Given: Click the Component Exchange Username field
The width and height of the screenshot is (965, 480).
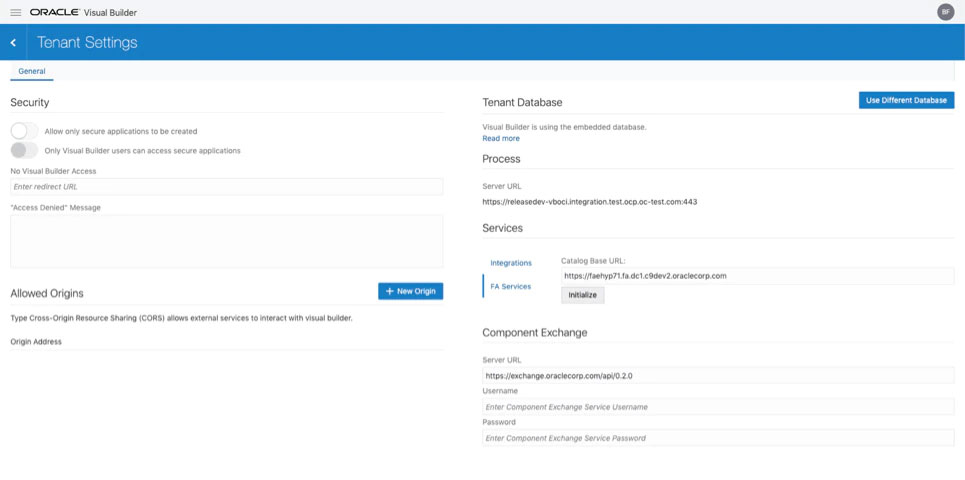Looking at the screenshot, I should (x=718, y=407).
